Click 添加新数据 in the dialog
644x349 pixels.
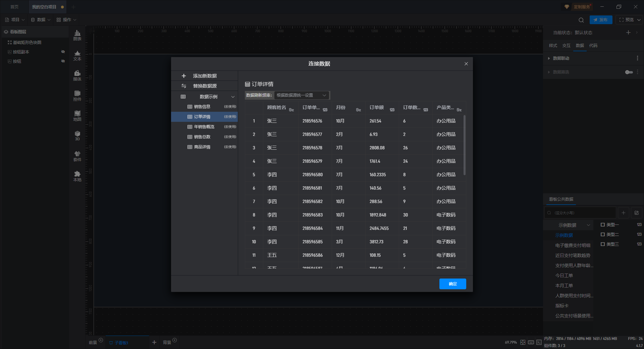(204, 76)
